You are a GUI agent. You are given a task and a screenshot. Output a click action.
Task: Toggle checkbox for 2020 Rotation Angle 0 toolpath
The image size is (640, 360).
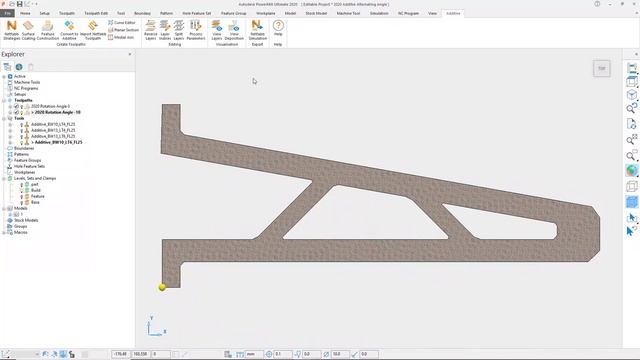pyautogui.click(x=16, y=107)
